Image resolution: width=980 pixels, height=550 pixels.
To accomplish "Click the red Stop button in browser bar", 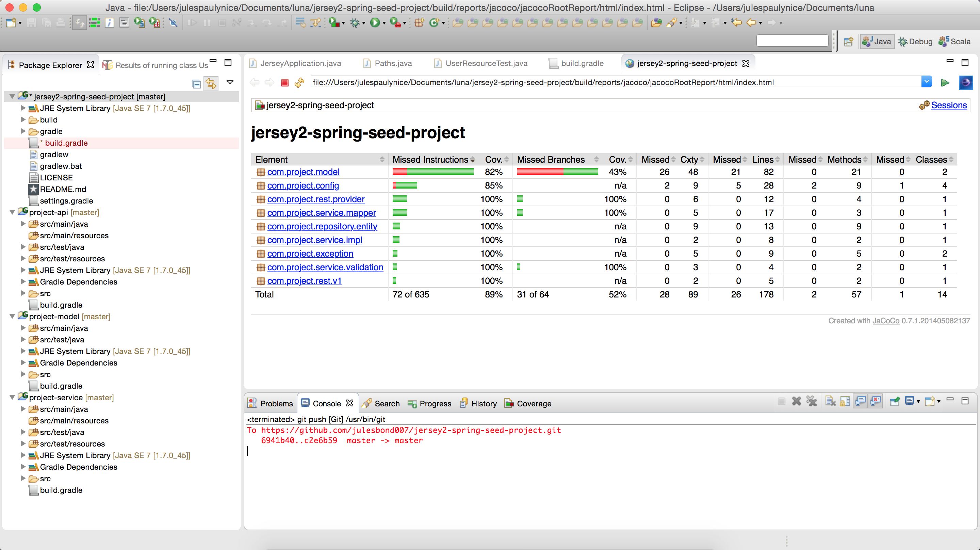I will click(x=284, y=83).
